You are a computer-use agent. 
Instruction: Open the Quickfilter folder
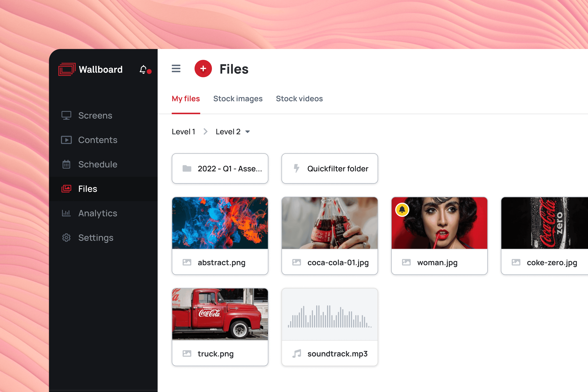pos(330,168)
